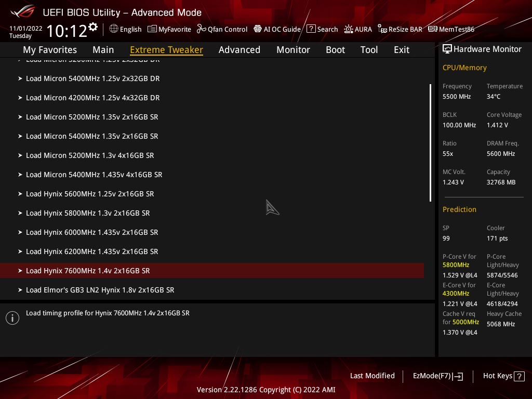
Task: Expand arrow for Micron 4200MHz 1.25v 4x32GB DR
Action: [20, 98]
